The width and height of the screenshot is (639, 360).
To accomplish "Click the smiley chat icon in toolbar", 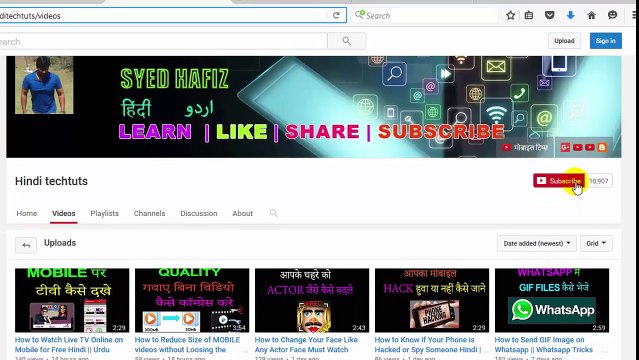I will pyautogui.click(x=612, y=15).
